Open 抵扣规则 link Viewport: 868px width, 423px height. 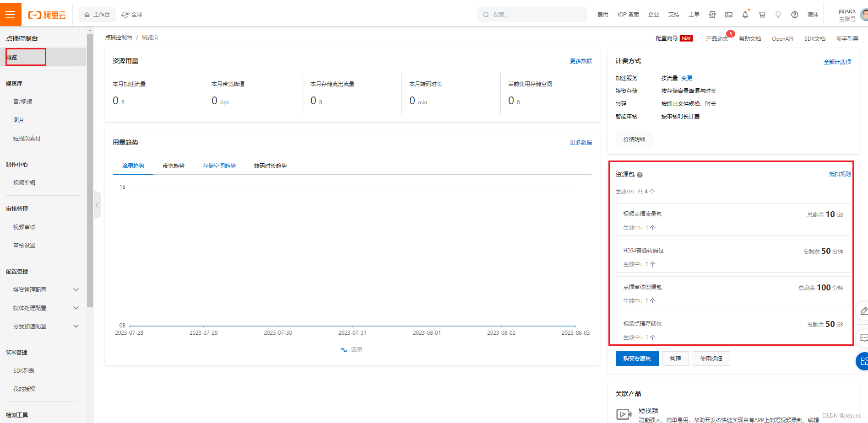(x=840, y=174)
